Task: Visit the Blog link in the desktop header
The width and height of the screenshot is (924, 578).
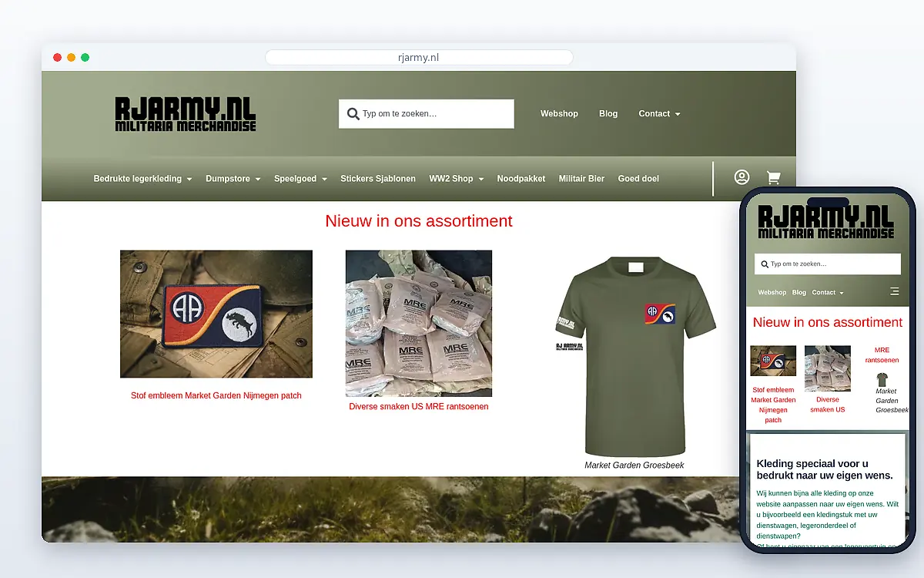Action: click(608, 114)
